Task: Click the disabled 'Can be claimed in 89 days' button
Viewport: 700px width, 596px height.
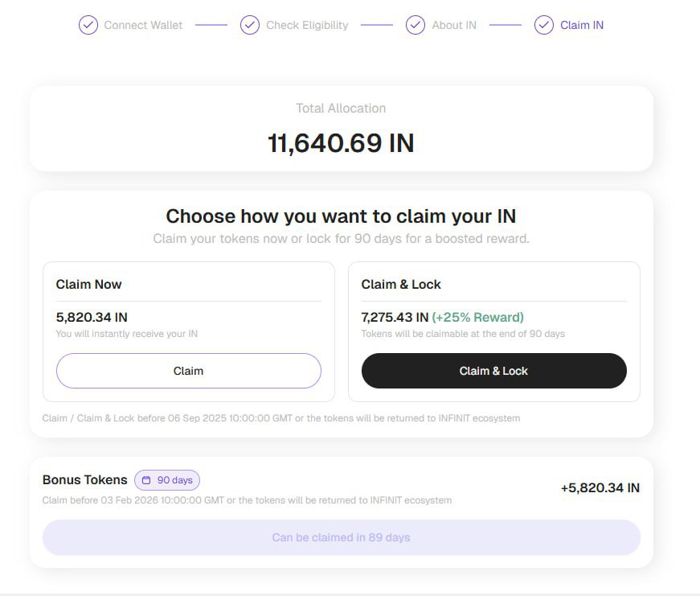Action: point(341,537)
